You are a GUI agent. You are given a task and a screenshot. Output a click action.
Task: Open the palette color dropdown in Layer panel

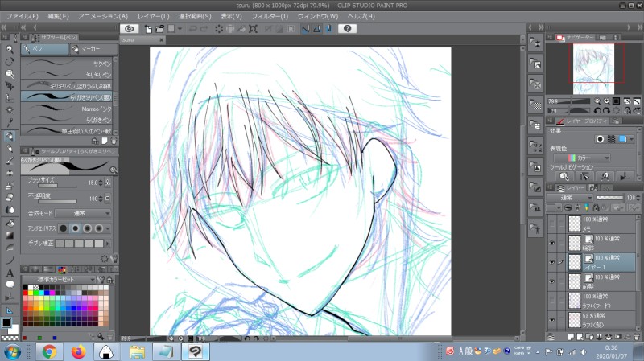(x=559, y=208)
